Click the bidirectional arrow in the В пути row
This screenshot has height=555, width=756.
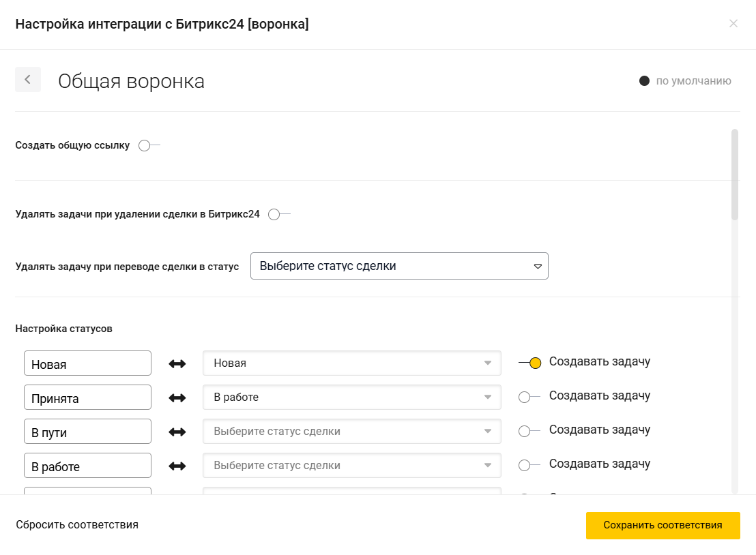[177, 432]
